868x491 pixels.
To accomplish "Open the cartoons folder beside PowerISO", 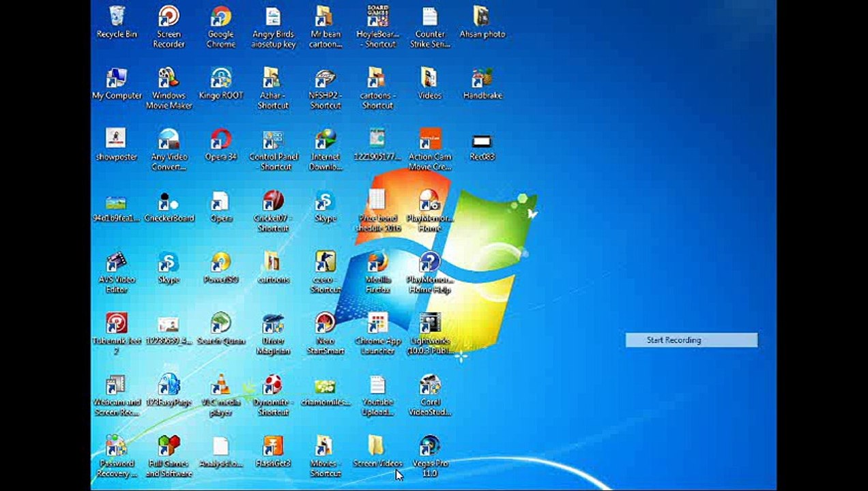I will pos(273,268).
